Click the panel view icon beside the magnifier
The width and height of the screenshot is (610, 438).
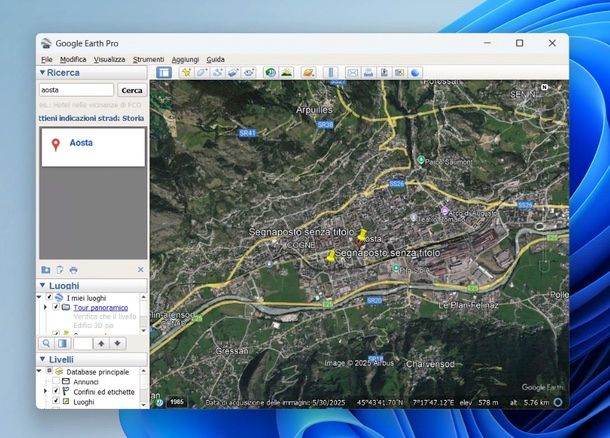click(x=62, y=343)
